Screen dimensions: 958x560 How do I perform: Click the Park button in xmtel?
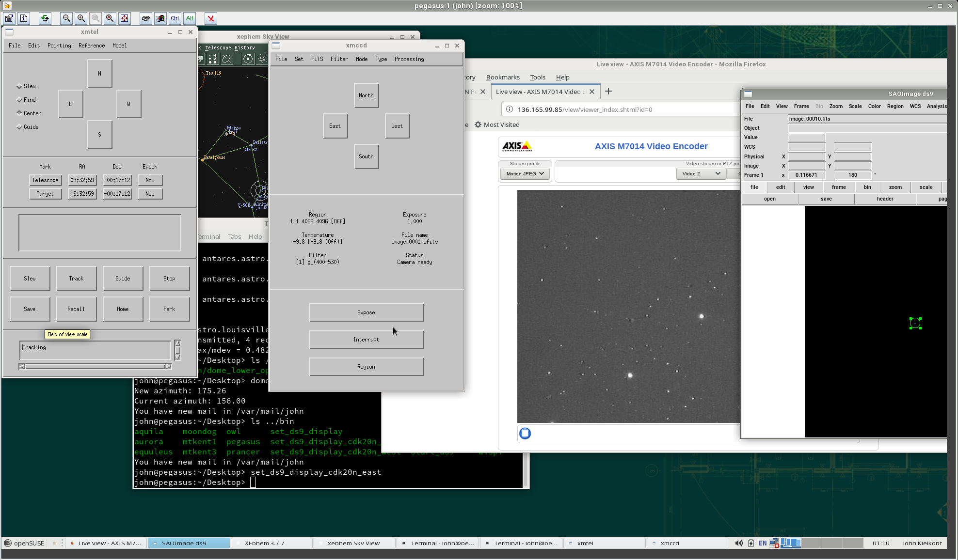click(169, 309)
